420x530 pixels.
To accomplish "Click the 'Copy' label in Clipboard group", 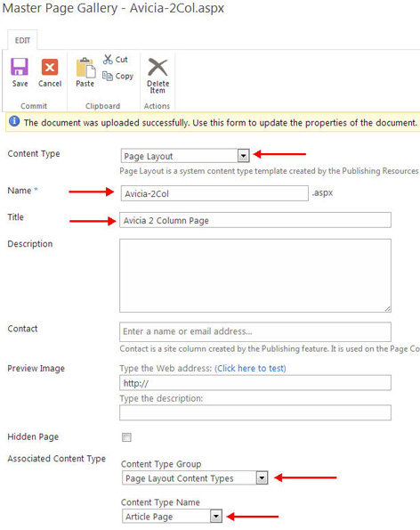I will point(125,76).
